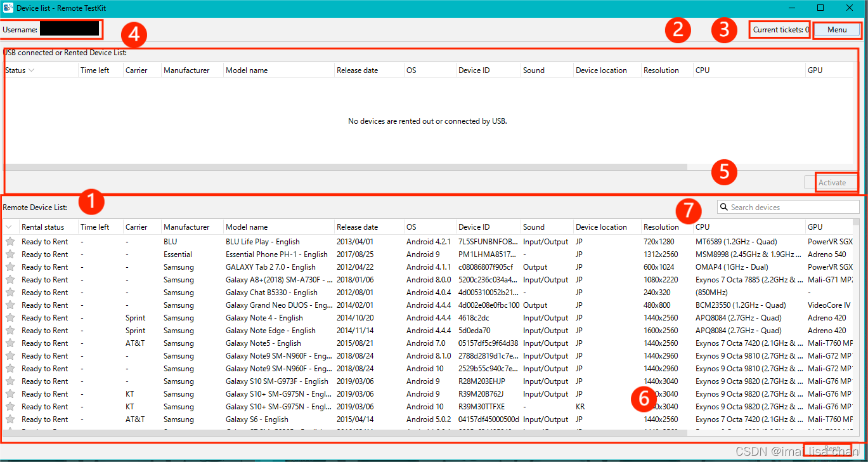Click the search magnifier icon
Screen dimensions: 868x462
[724, 207]
